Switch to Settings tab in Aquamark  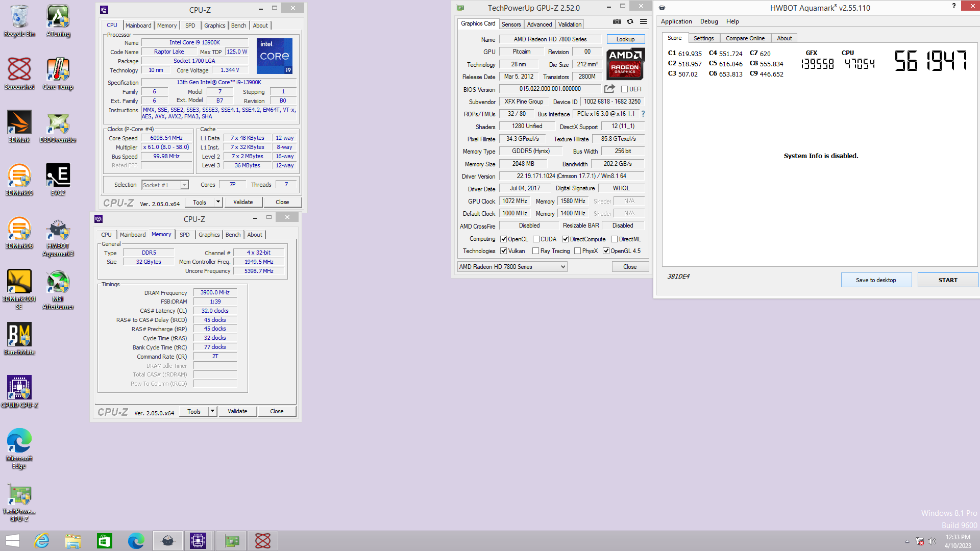[703, 38]
